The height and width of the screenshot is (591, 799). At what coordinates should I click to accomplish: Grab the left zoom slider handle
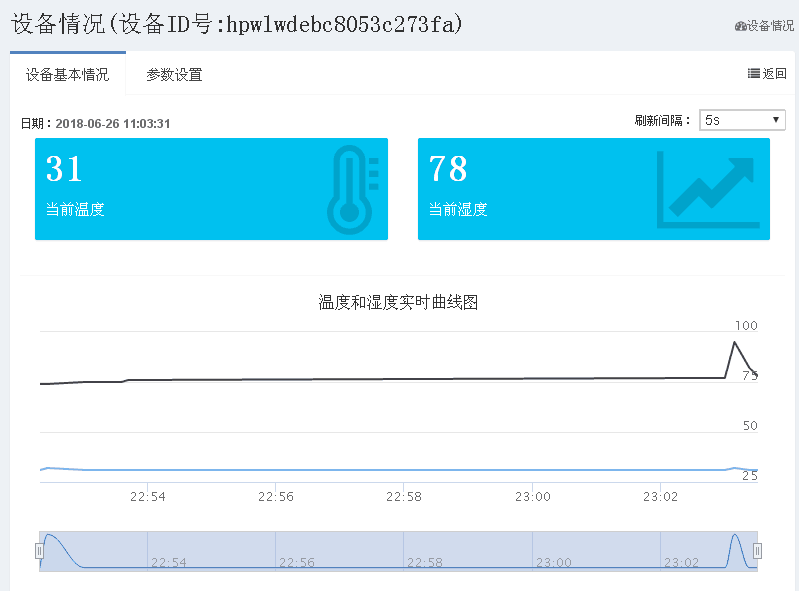click(40, 551)
